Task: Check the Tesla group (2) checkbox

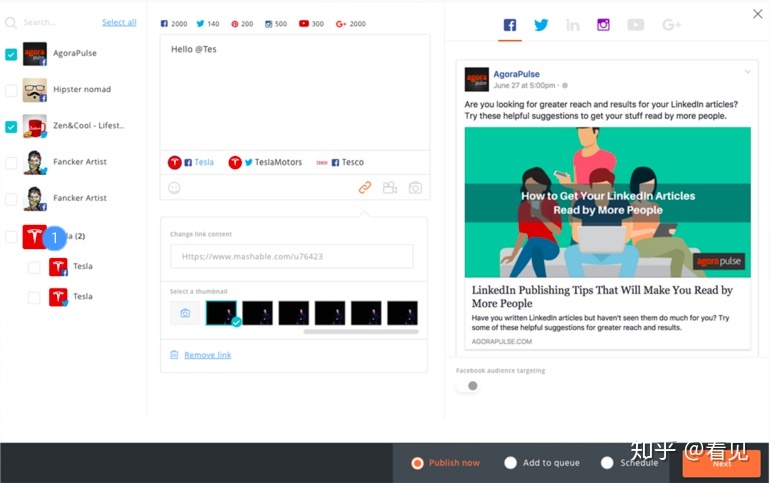Action: pyautogui.click(x=11, y=237)
